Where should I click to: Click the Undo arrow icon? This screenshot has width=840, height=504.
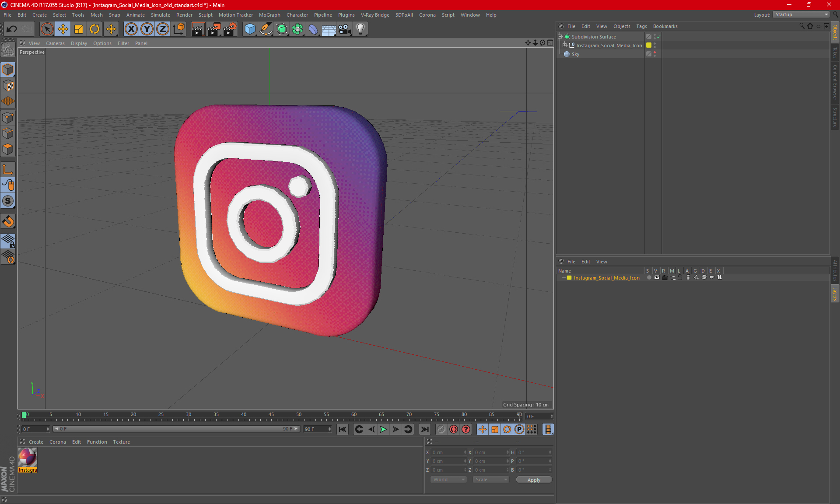pyautogui.click(x=11, y=29)
